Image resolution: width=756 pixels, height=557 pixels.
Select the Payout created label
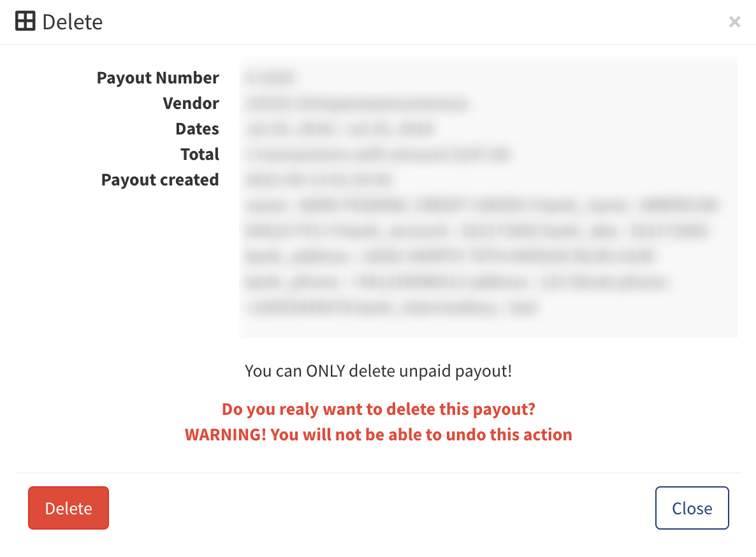(x=159, y=180)
